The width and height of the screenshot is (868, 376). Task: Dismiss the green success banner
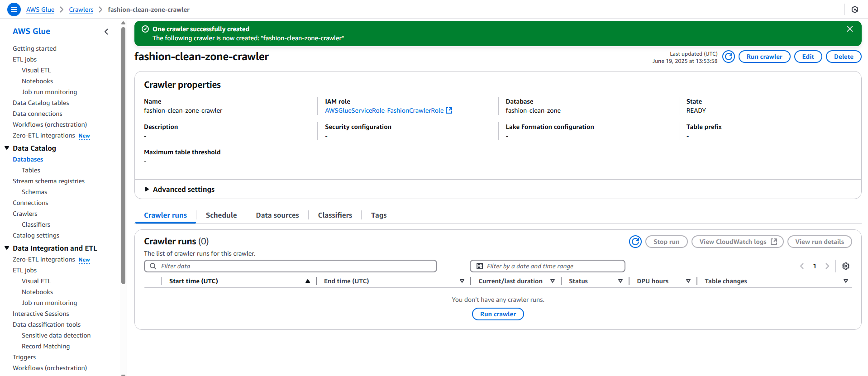(x=850, y=29)
